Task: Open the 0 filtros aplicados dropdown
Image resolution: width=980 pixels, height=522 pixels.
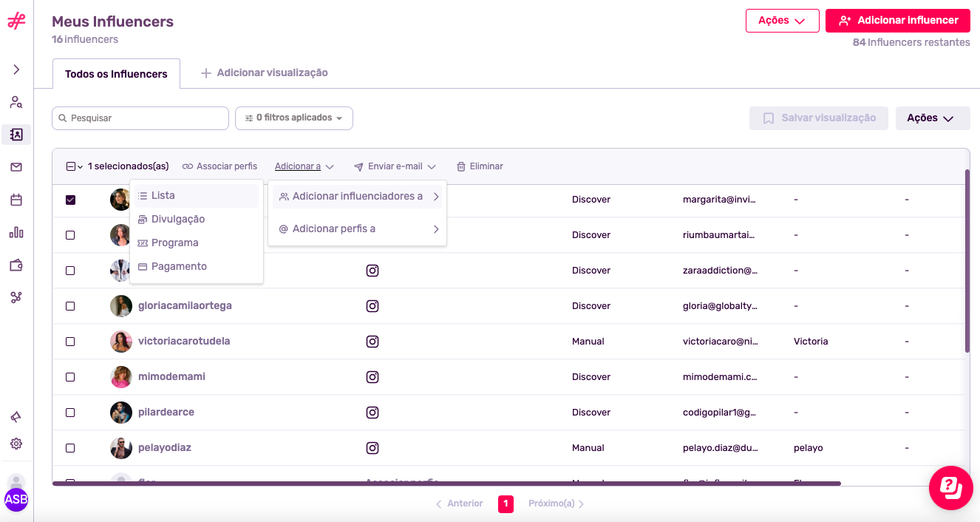Action: (294, 118)
